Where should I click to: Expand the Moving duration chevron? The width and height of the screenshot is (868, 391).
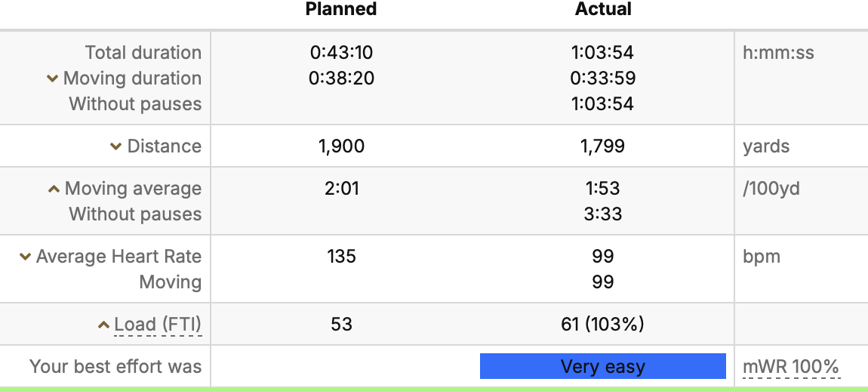coord(53,79)
